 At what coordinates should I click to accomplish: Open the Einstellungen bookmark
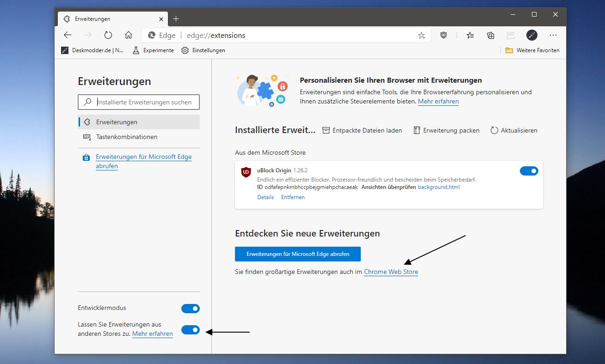204,50
